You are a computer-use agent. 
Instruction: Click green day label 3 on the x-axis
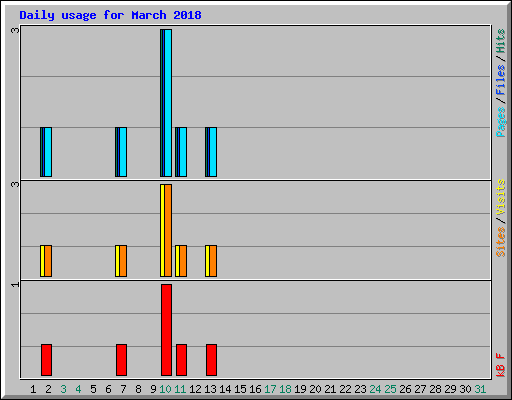pos(63,389)
